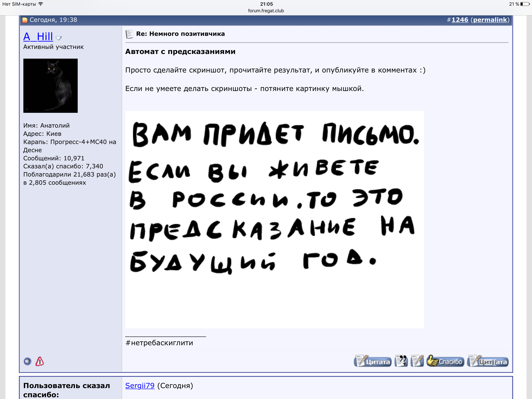Tap the forum.fregat.club address bar
532x399 pixels.
pos(266,11)
